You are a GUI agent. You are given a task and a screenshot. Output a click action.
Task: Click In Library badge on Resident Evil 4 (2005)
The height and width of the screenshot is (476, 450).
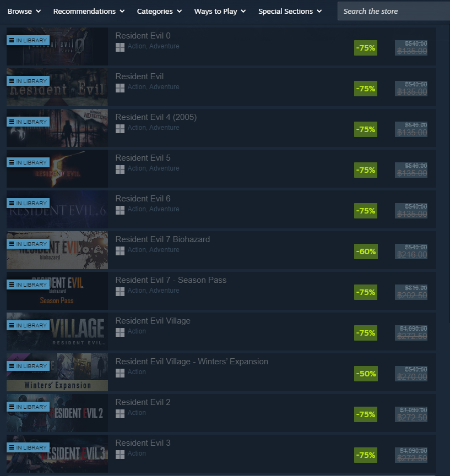[x=28, y=122]
